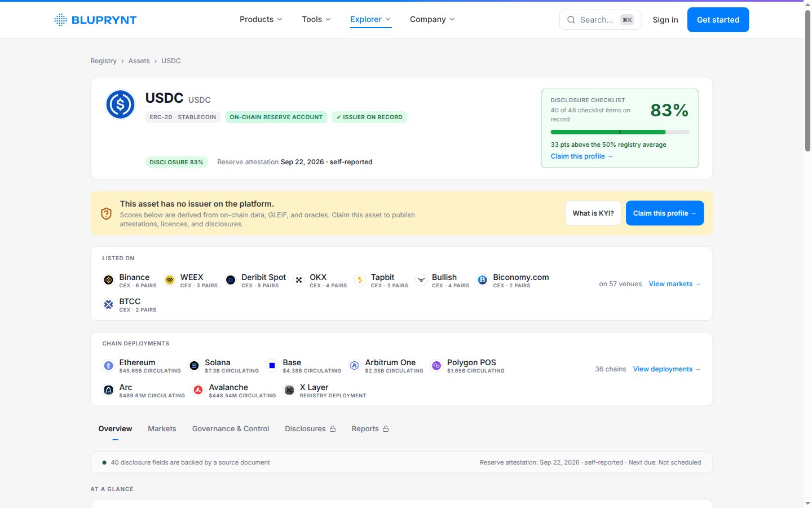Open the Governance & Control tab

click(x=231, y=429)
